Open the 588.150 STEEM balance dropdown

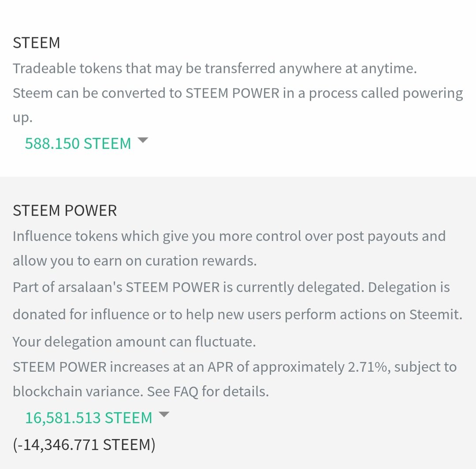(x=86, y=144)
